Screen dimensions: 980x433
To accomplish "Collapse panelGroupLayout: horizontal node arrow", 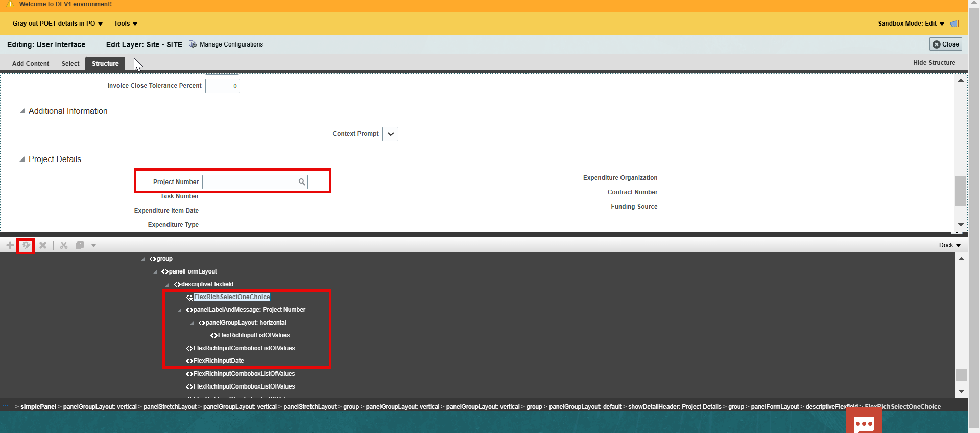I will tap(192, 323).
